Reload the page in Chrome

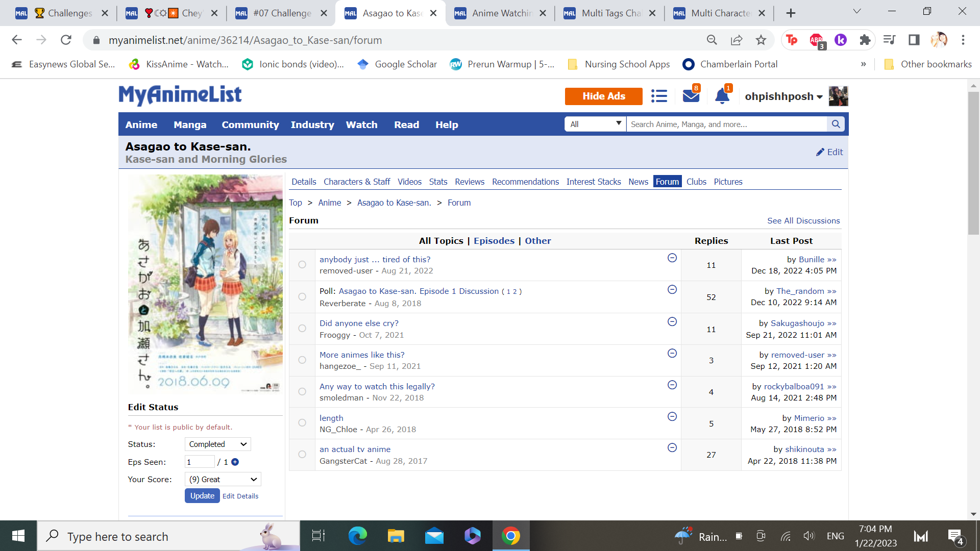(x=66, y=40)
